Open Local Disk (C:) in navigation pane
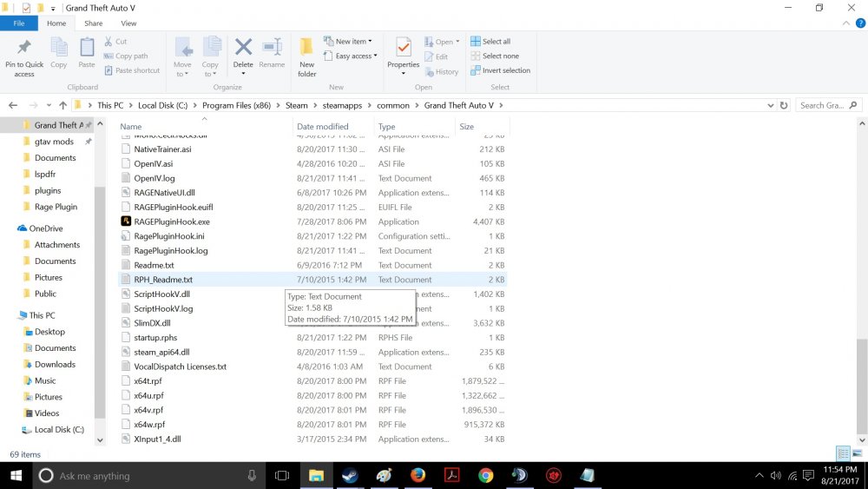Image resolution: width=868 pixels, height=489 pixels. click(59, 430)
